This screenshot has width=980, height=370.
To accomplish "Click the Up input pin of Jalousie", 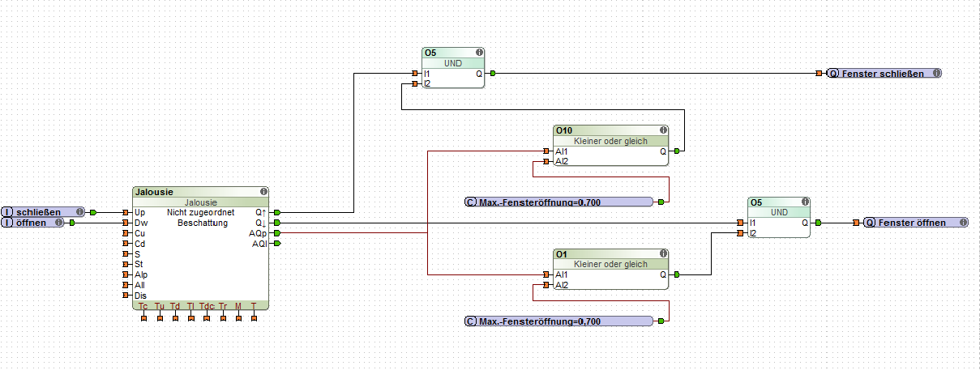I will 126,212.
